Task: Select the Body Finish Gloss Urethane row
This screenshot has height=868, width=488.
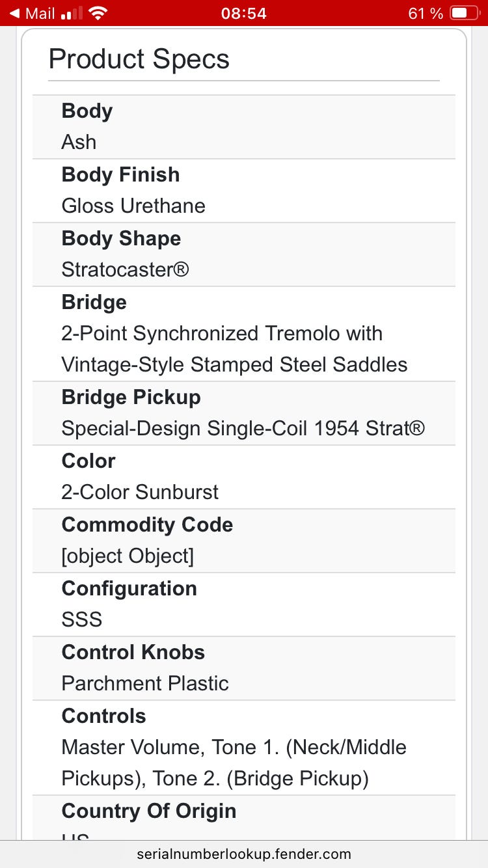Action: click(x=244, y=191)
